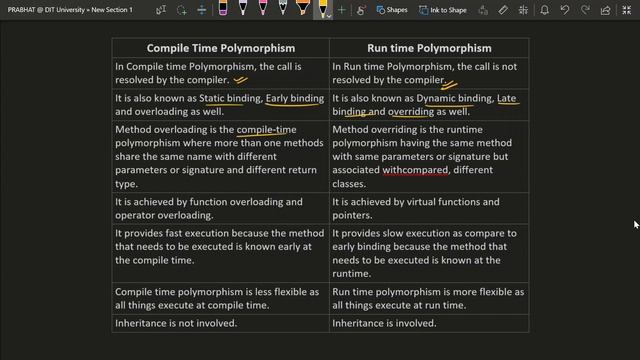Click text 'Static binding' in table

point(230,98)
